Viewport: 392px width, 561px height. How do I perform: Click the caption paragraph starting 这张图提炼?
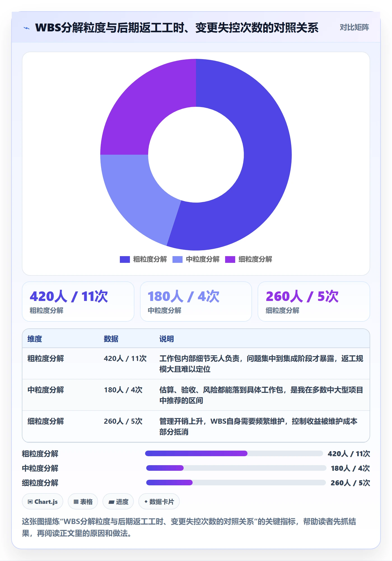189,527
